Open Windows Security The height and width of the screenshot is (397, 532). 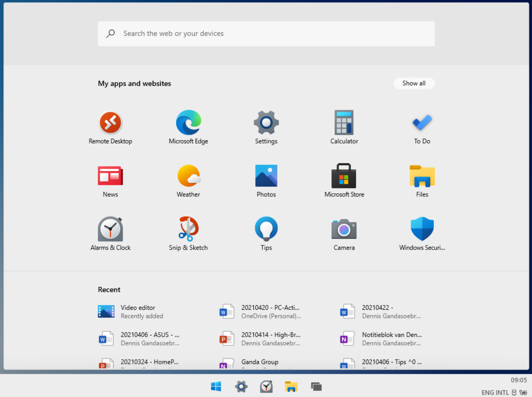tap(422, 234)
